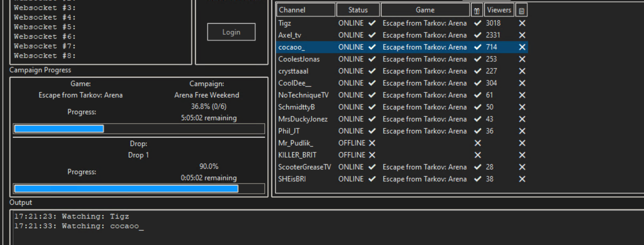This screenshot has width=644, height=245.
Task: Click the '5:05:02 remaining' text
Action: coord(209,118)
